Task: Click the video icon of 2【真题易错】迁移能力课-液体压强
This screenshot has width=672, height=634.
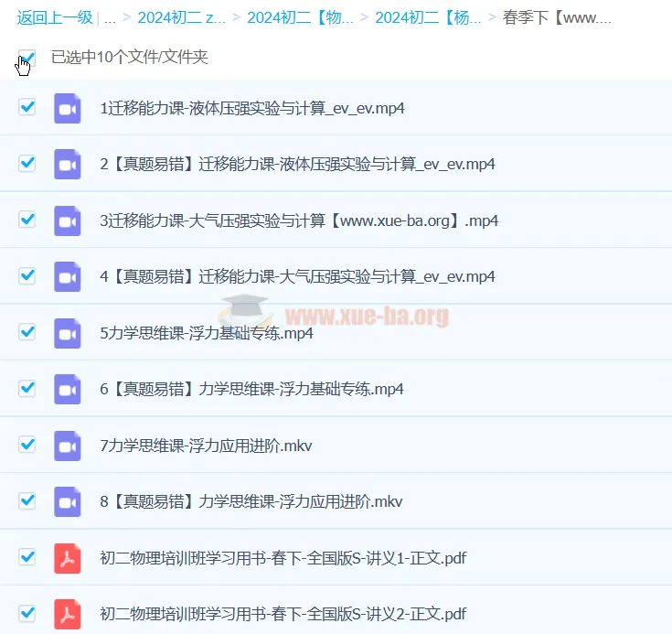Action: 67,165
